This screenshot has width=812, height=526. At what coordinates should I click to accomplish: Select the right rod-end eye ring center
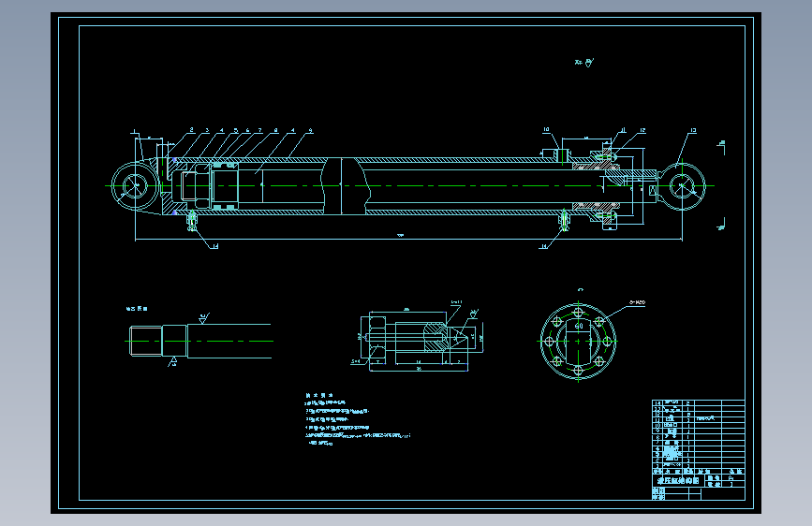coord(682,186)
